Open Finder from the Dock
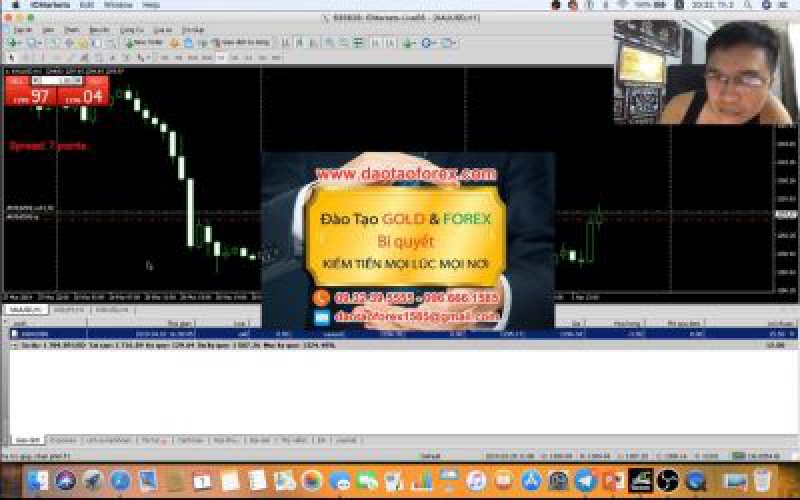Viewport: 800px width, 500px height. (37, 481)
